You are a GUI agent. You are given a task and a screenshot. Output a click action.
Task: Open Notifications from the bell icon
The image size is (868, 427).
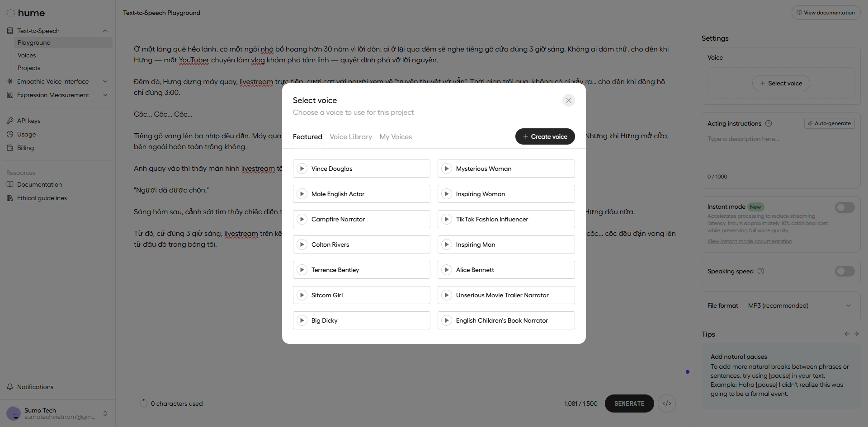[x=10, y=387]
